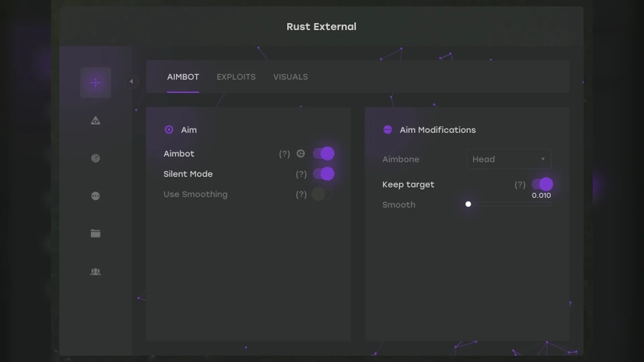Turn off the Silent Mode switch
This screenshot has width=644, height=362.
[324, 174]
